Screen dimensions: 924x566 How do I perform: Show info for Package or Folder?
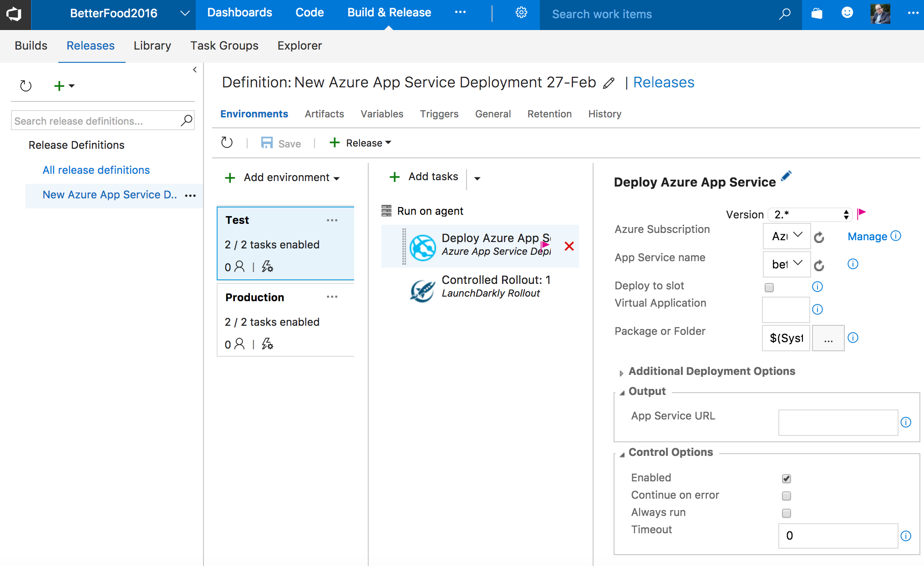tap(853, 338)
